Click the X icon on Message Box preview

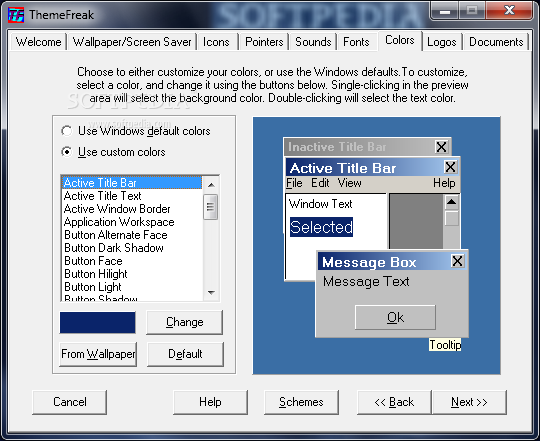tap(457, 261)
